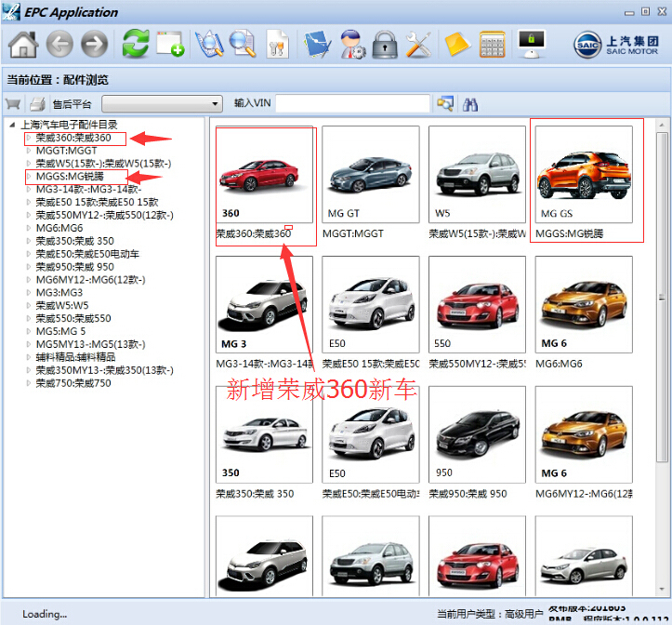Open the parts diagram search icon
Screen dimensions: 672x625
click(x=209, y=44)
